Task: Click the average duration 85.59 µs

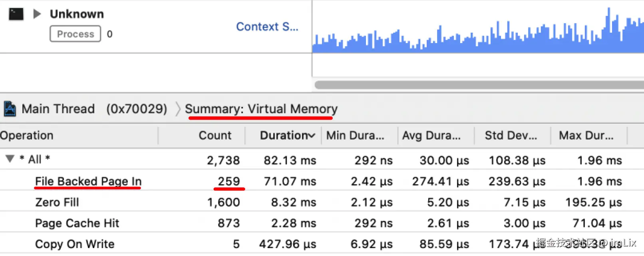Action: click(x=444, y=244)
